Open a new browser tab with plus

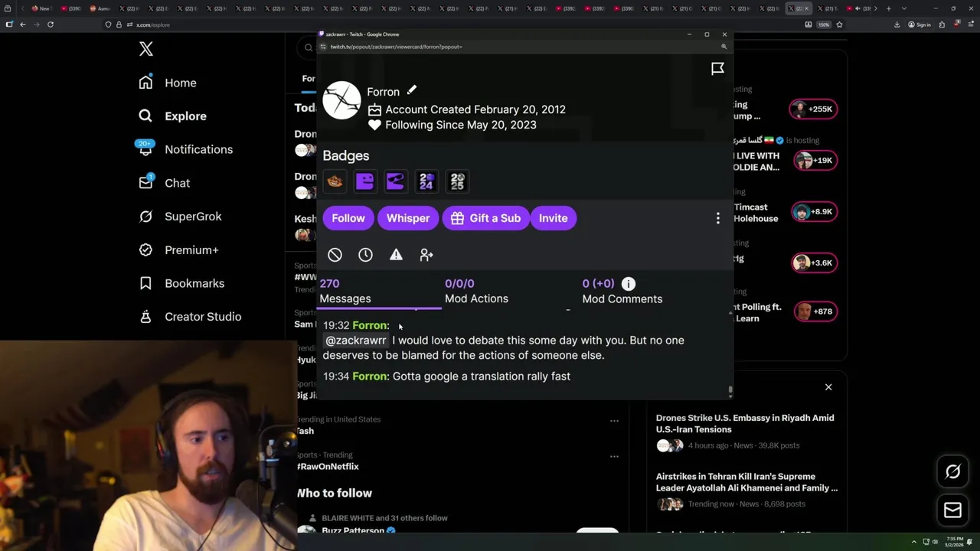pyautogui.click(x=888, y=8)
